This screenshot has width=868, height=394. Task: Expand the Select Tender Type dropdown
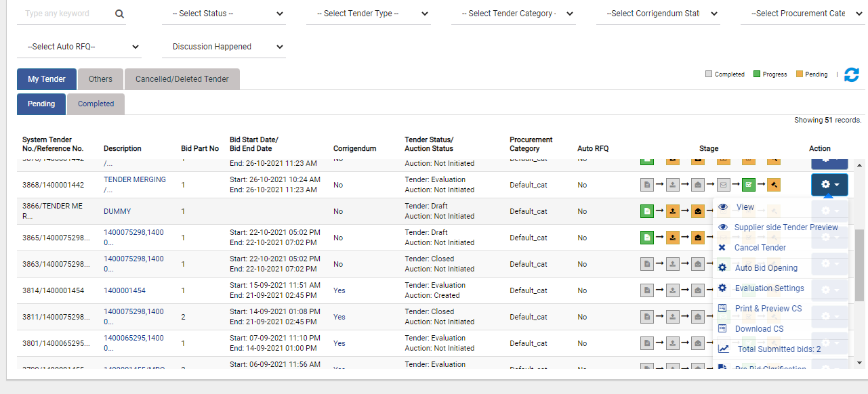tap(368, 14)
